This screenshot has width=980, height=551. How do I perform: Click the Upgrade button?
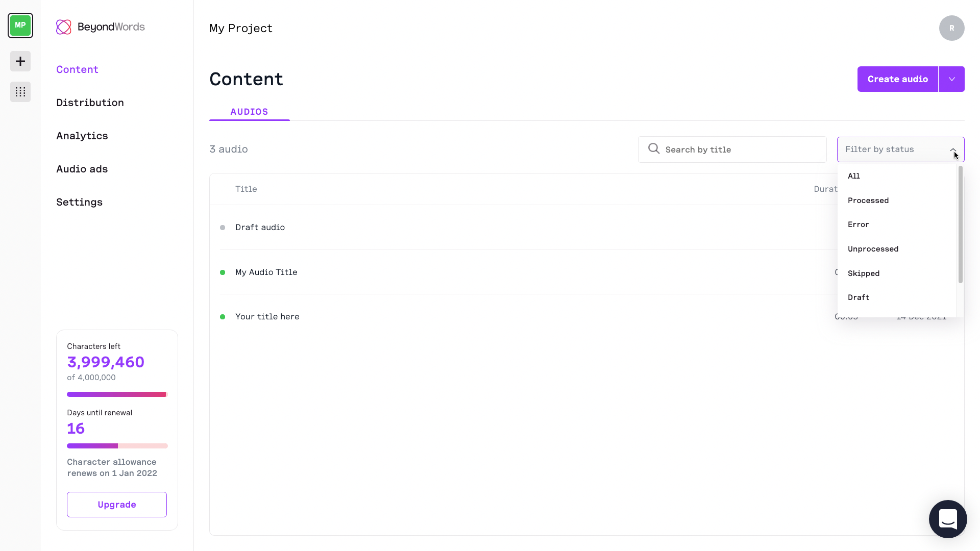117,505
